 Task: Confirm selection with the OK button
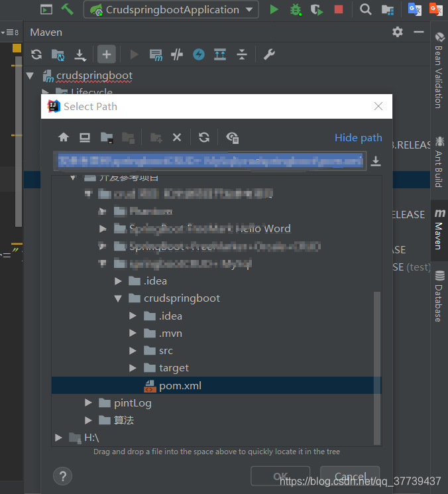point(280,476)
